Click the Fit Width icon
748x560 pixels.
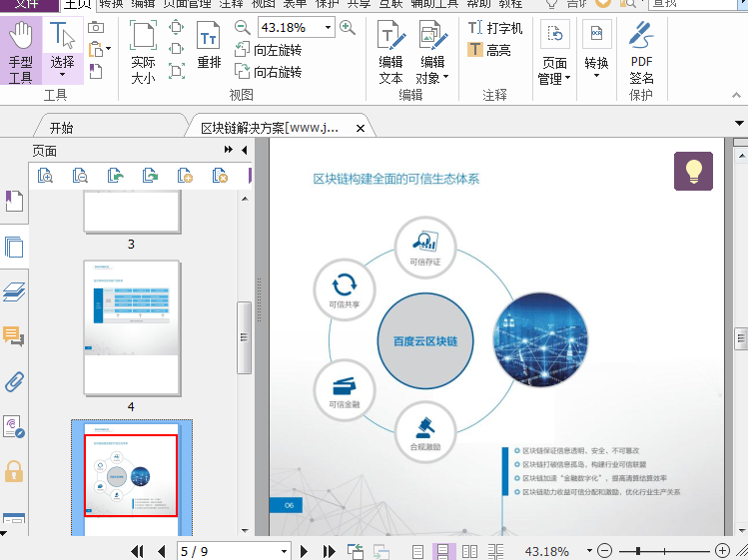tap(177, 49)
